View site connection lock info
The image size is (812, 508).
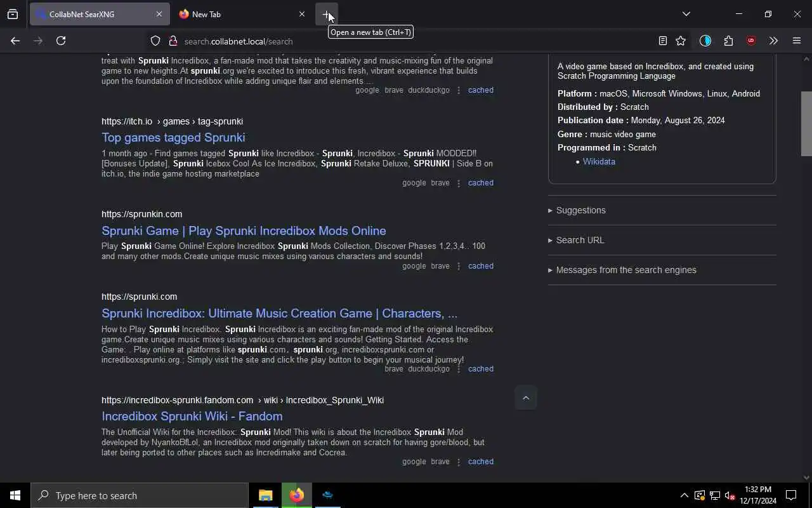tap(173, 41)
